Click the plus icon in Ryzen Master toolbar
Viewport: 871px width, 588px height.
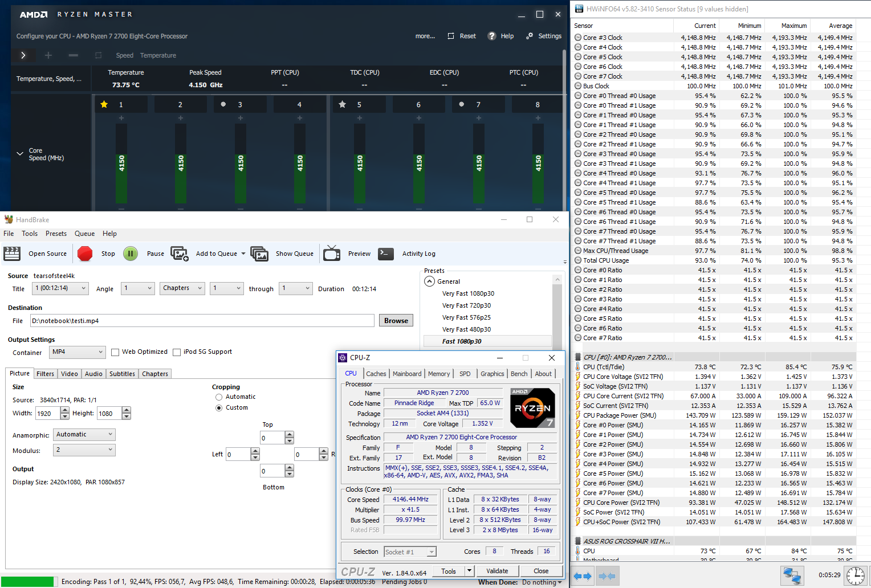[48, 55]
